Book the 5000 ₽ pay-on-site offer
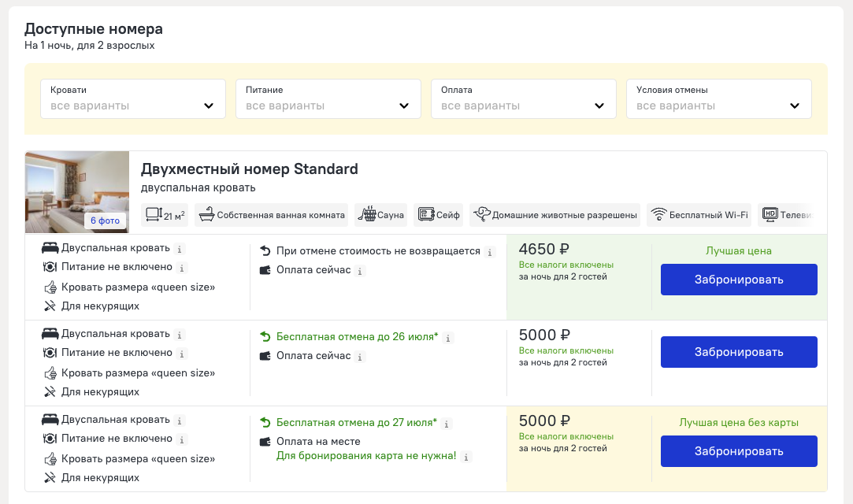The height and width of the screenshot is (504, 853). point(739,451)
